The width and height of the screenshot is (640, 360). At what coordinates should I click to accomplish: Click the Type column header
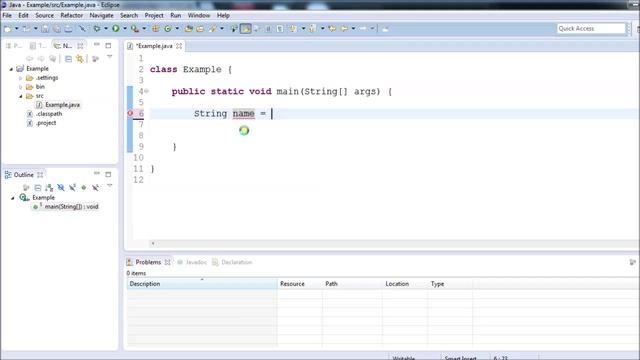pos(450,284)
